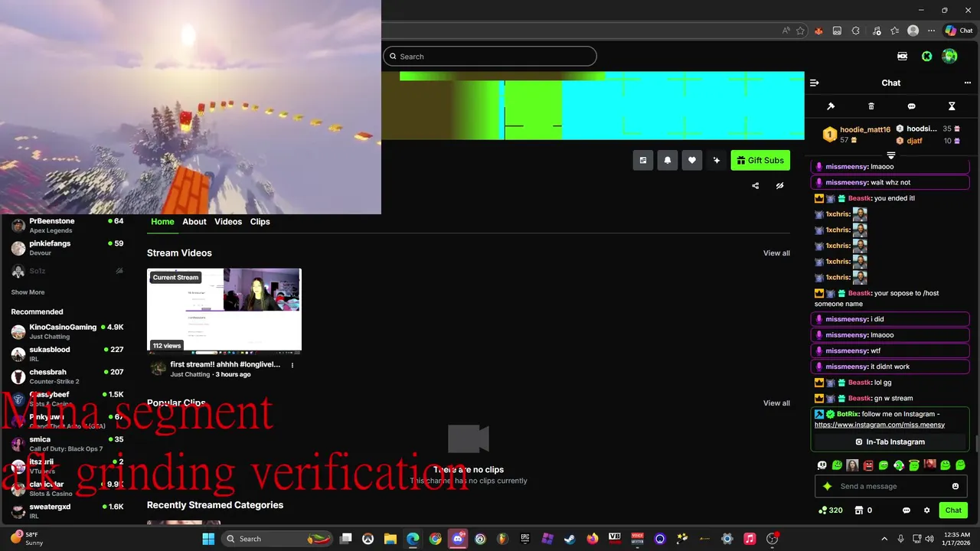Open sweatergxd recommended channel
Image resolution: width=980 pixels, height=551 pixels.
point(67,510)
